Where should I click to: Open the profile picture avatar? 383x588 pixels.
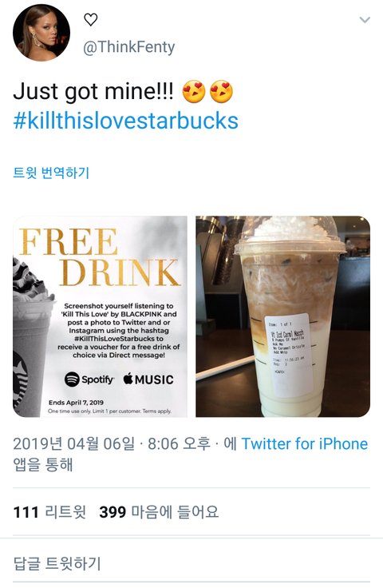41,32
